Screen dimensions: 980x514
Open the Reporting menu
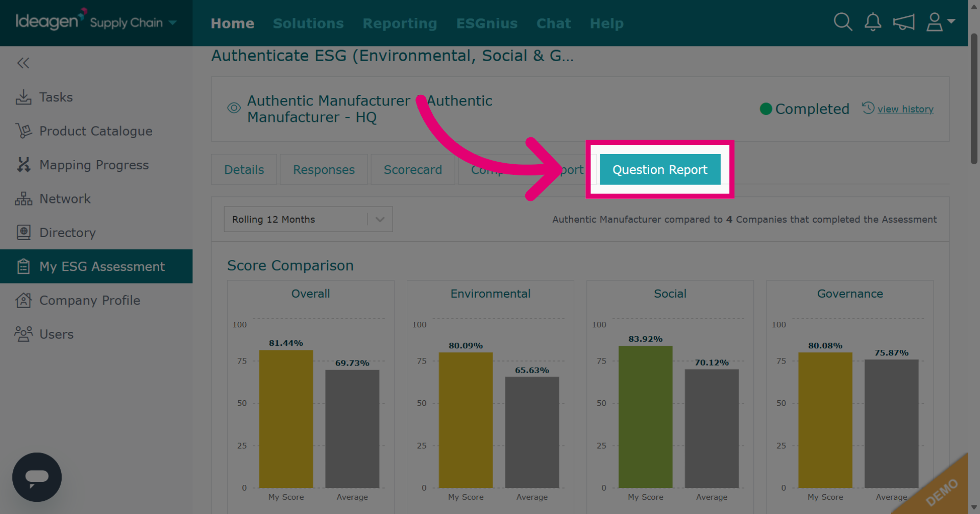[x=400, y=23]
